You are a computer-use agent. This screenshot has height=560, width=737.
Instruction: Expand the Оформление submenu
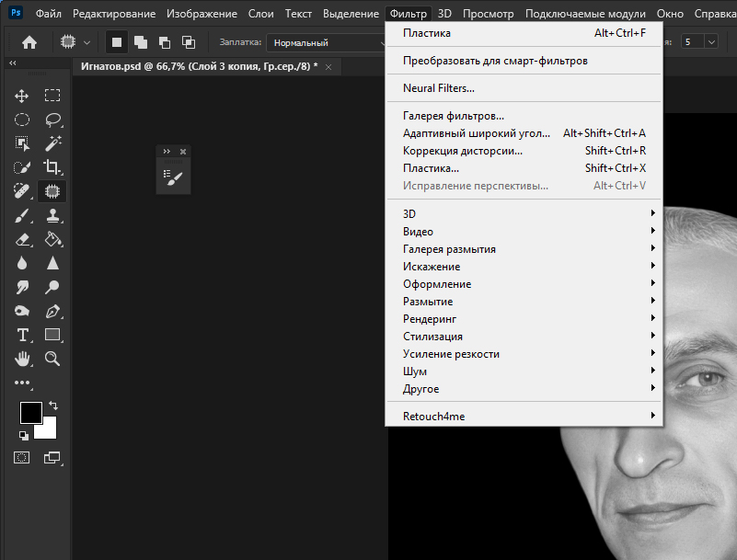pyautogui.click(x=524, y=284)
